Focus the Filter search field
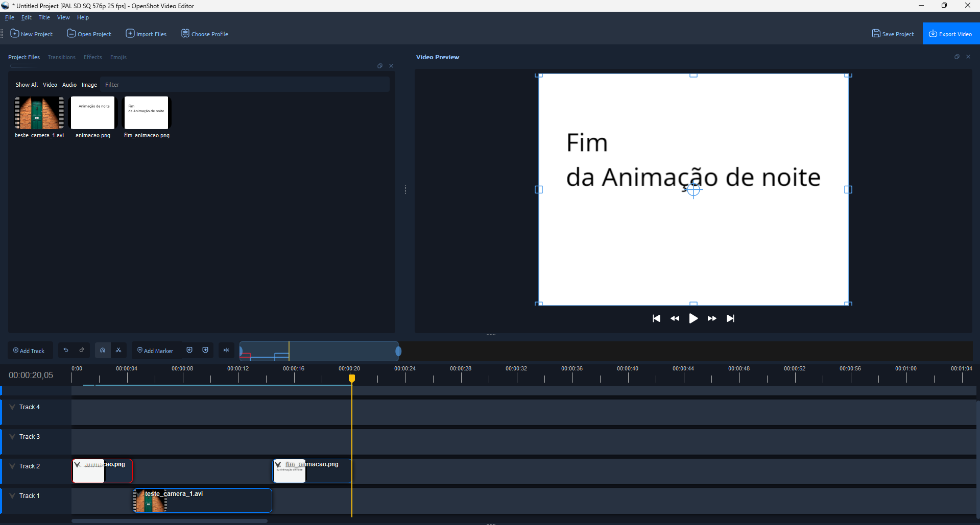Image resolution: width=980 pixels, height=525 pixels. point(246,85)
